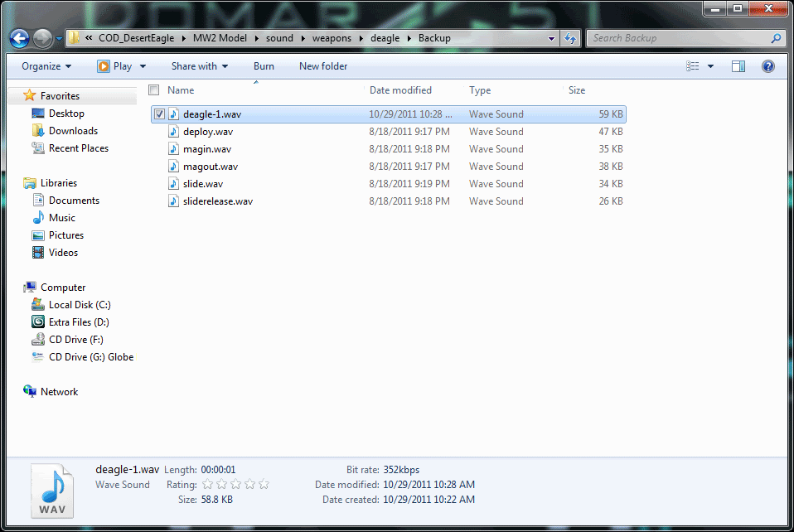Click Burn in the toolbar

(264, 66)
